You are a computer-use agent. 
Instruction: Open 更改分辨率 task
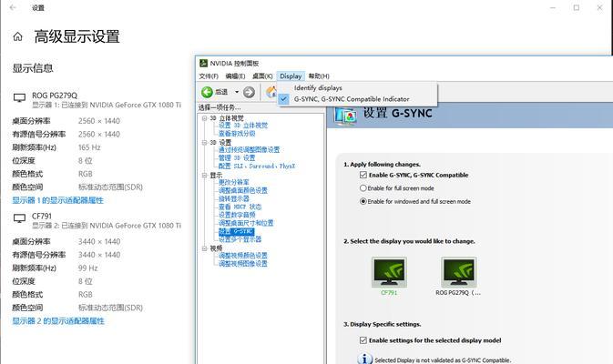coord(234,182)
